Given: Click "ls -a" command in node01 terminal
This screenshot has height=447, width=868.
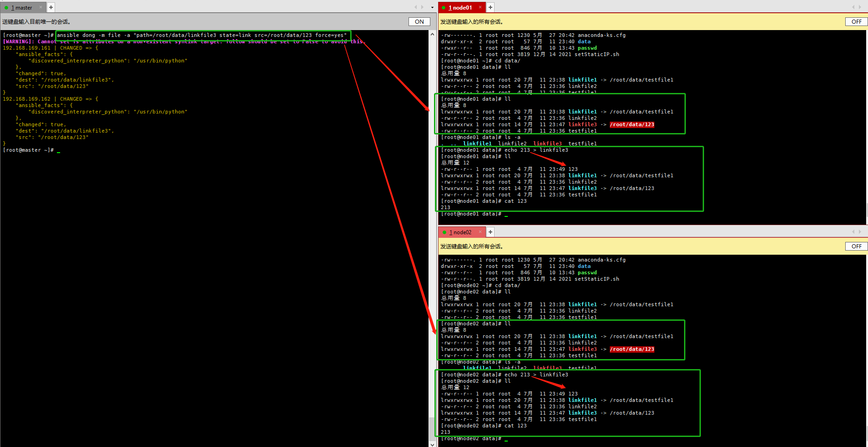Looking at the screenshot, I should click(512, 137).
